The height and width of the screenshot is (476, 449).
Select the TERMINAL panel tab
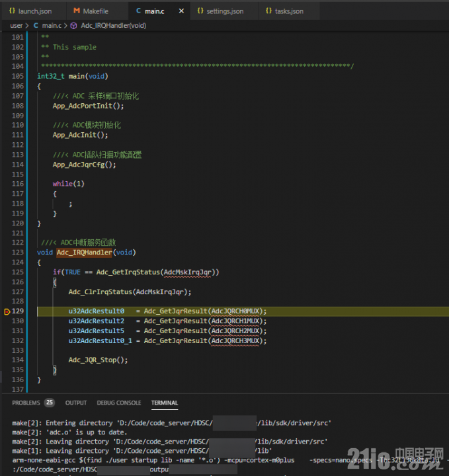point(165,403)
